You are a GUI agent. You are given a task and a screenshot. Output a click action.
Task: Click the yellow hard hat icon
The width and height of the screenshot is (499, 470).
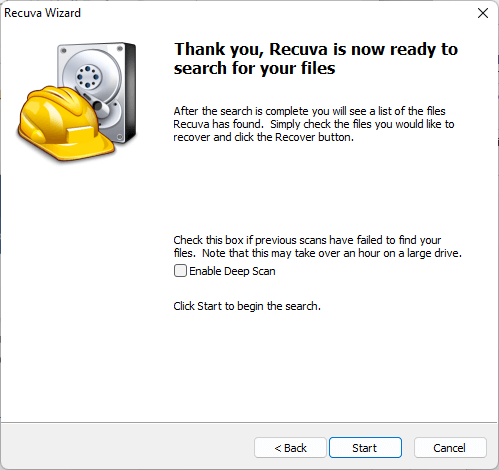coord(65,125)
